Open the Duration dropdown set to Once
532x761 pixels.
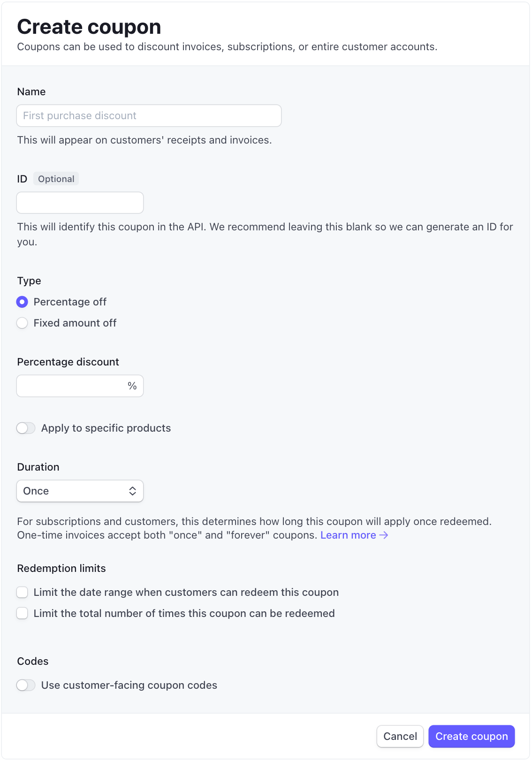pos(80,491)
